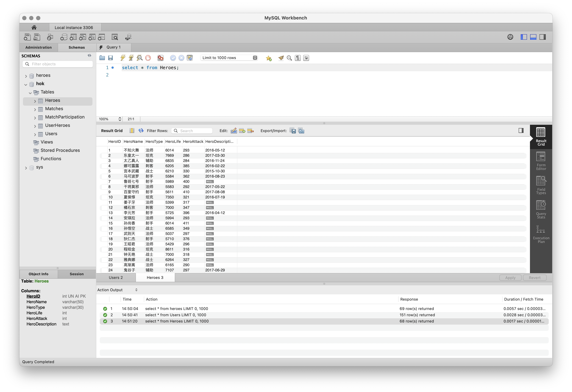572x392 pixels.
Task: Toggle word wrapping in the SQL editor
Action: coord(306,58)
